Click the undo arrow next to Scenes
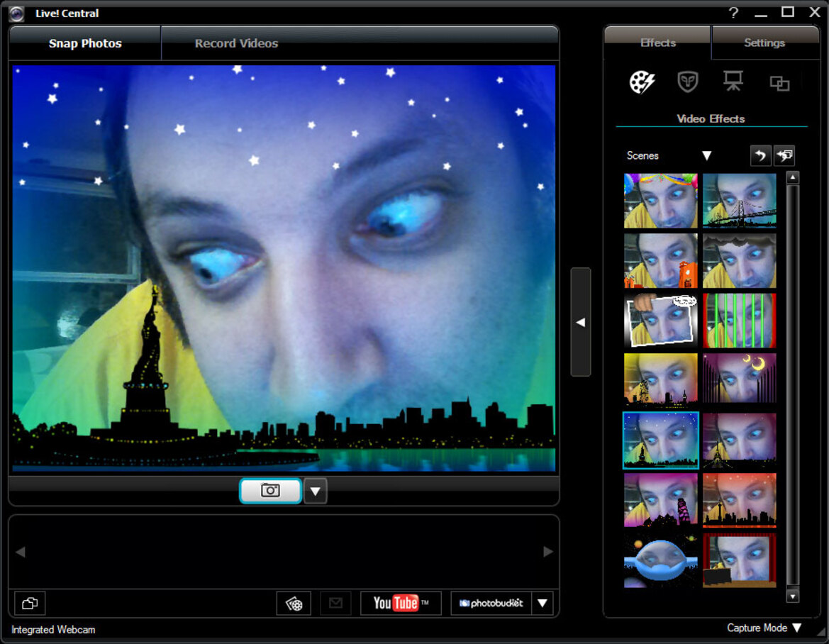This screenshot has width=829, height=644. click(x=760, y=155)
